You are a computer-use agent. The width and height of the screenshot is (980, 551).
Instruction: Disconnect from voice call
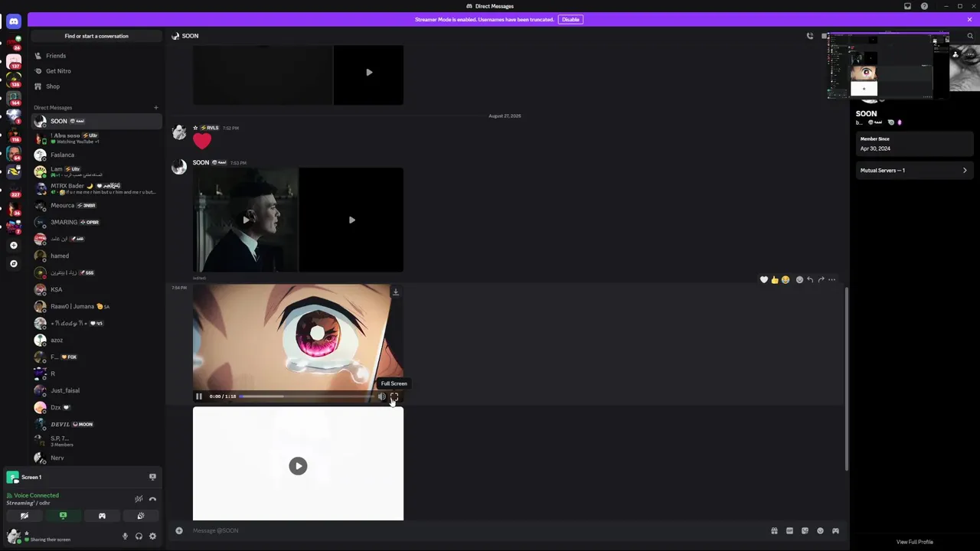152,499
